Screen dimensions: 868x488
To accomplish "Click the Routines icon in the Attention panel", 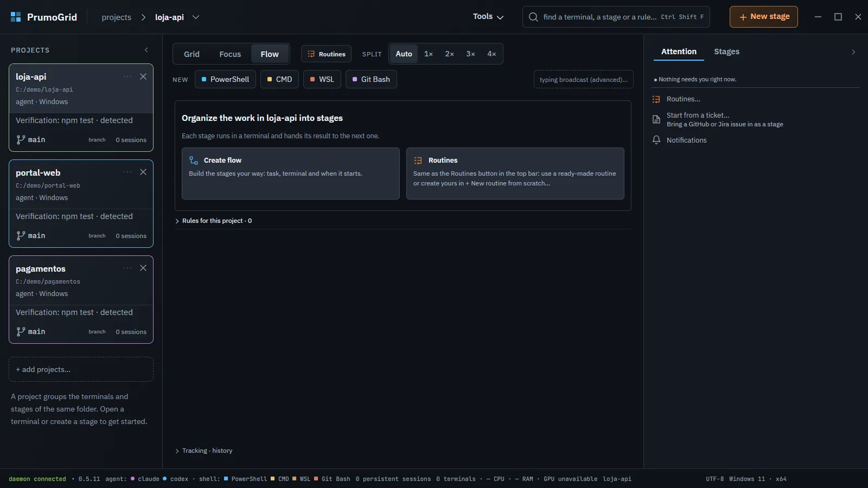I will [x=656, y=99].
